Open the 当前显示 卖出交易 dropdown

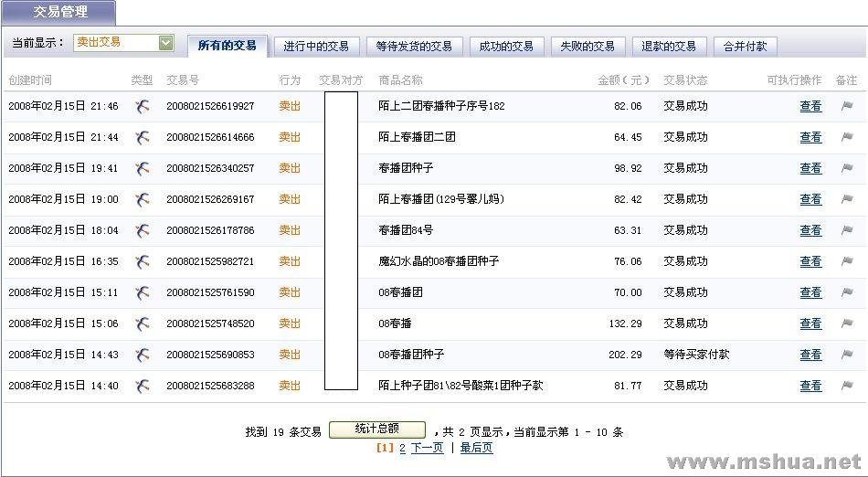(x=165, y=42)
